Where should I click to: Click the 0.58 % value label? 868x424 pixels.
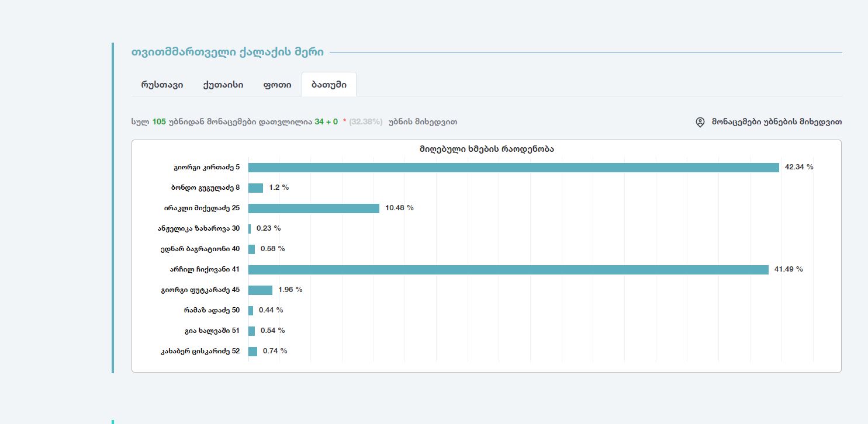click(273, 249)
